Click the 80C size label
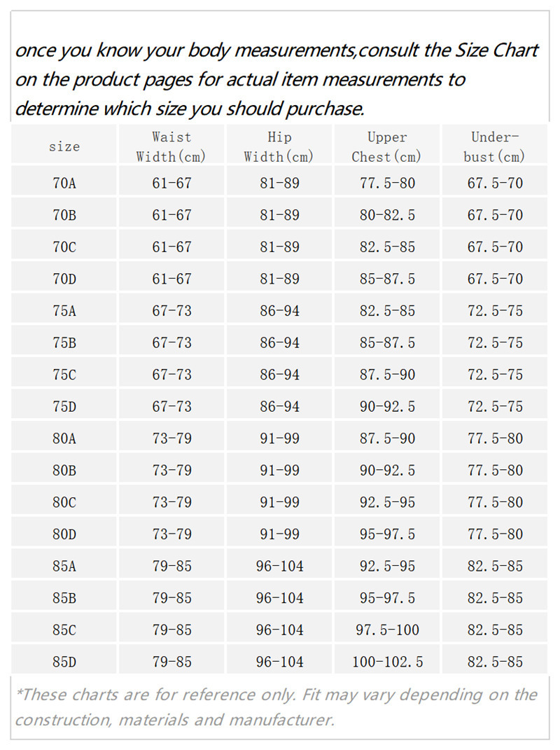Screen dimensions: 560x750 click(x=64, y=502)
